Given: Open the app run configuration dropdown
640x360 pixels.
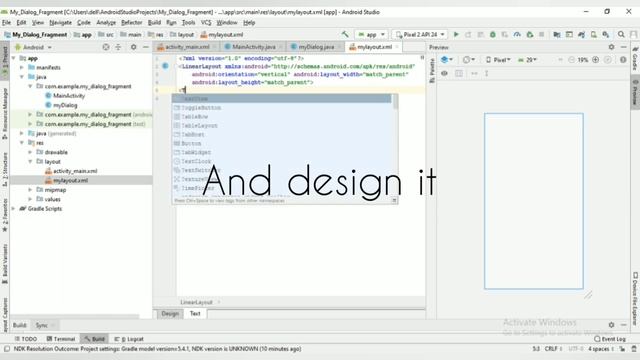Looking at the screenshot, I should (371, 35).
